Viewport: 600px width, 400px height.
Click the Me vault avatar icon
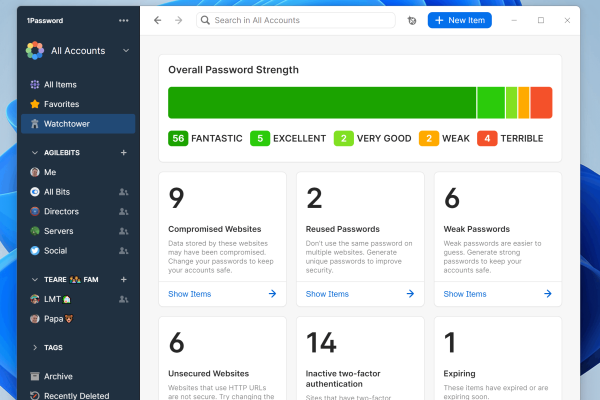point(35,172)
